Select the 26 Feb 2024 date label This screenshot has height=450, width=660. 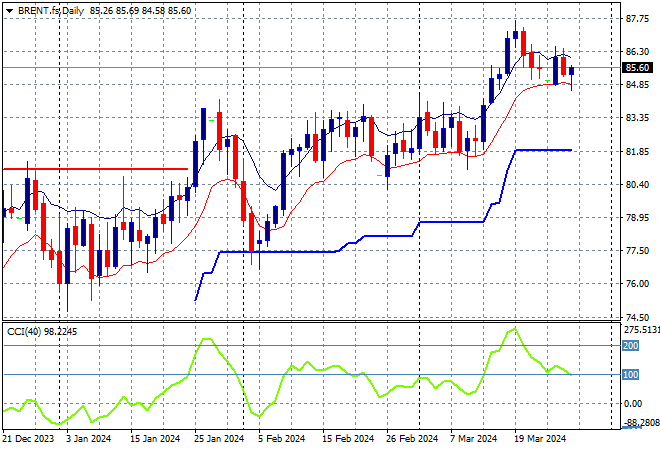point(412,439)
